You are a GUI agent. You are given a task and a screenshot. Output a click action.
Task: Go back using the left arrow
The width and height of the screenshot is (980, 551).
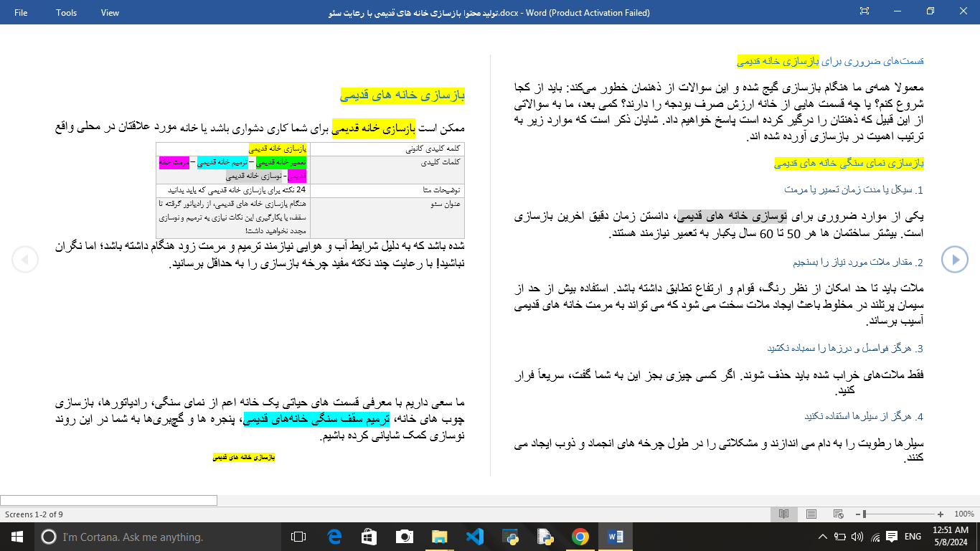25,259
